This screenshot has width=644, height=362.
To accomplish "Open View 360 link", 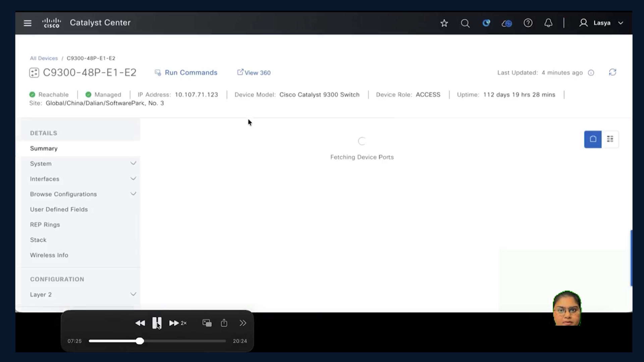I will coord(254,73).
